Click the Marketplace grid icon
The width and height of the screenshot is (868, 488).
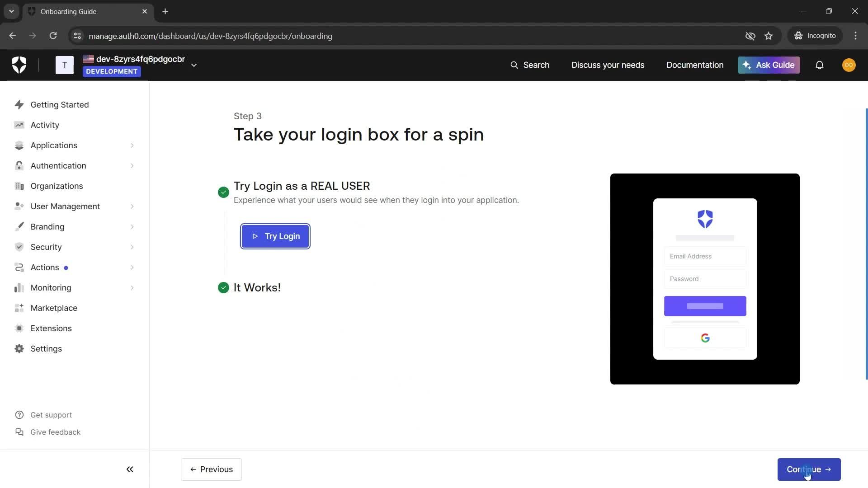[x=19, y=308]
